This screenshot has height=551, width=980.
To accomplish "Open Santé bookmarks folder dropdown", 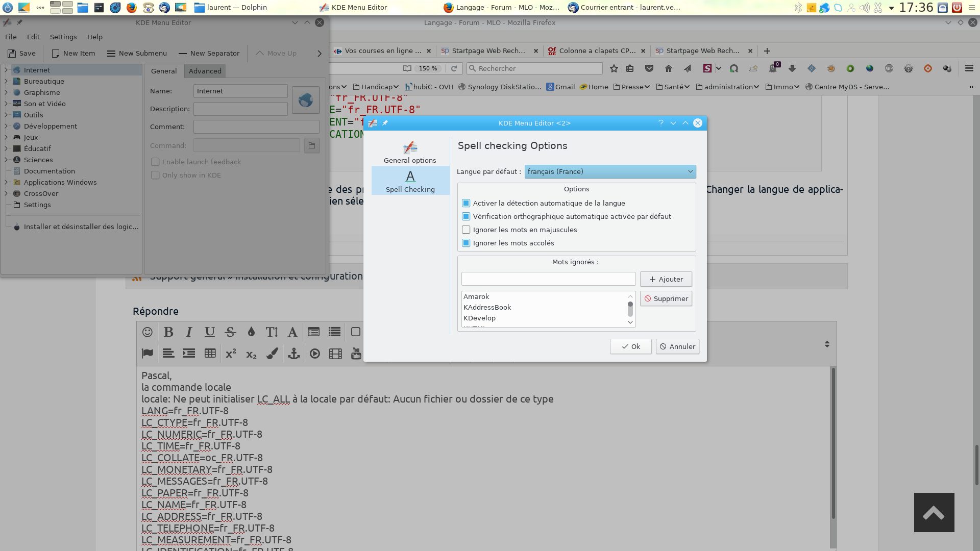I will pos(673,87).
